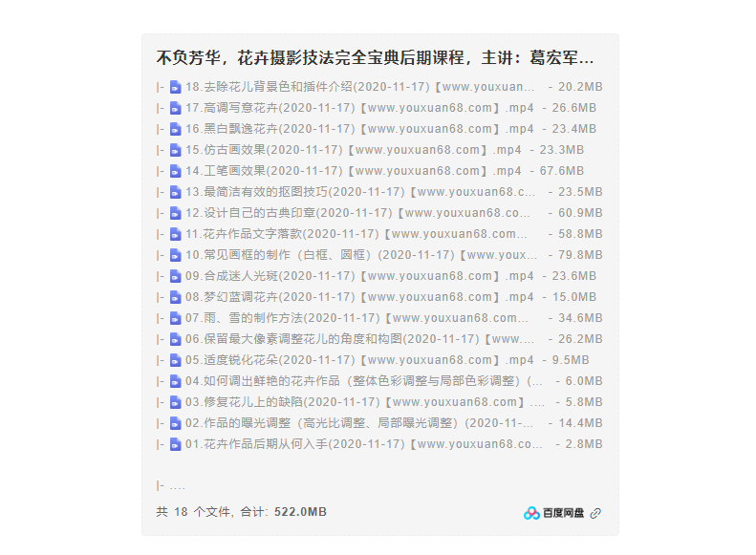Click the course title 不负芳华，花卉摄影技法
This screenshot has height=555, width=756.
pyautogui.click(x=375, y=57)
